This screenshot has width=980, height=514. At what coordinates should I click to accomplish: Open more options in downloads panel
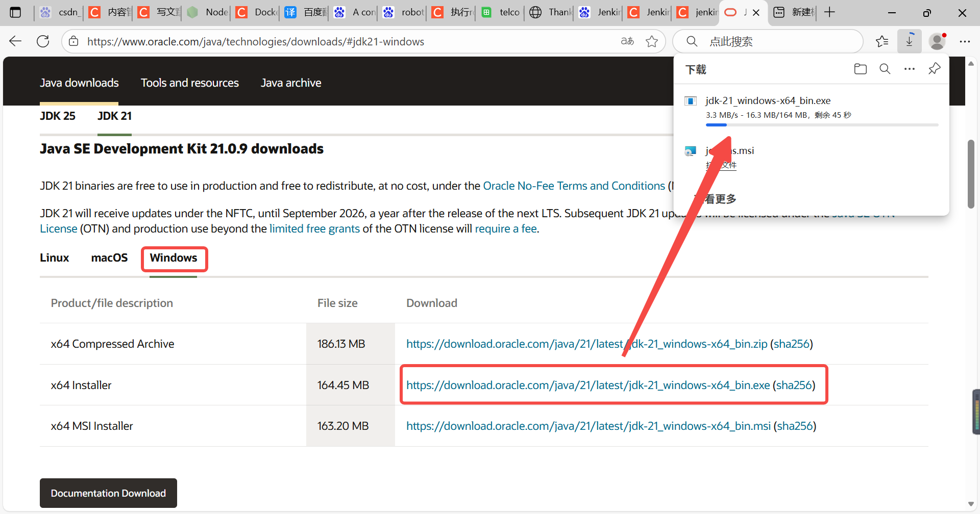click(x=910, y=69)
